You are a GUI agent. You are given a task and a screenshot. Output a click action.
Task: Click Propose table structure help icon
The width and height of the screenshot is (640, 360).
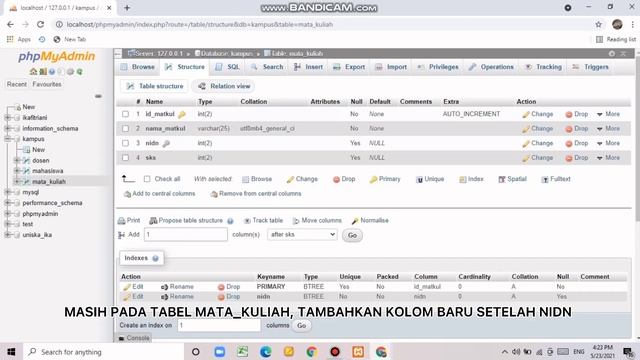point(230,221)
